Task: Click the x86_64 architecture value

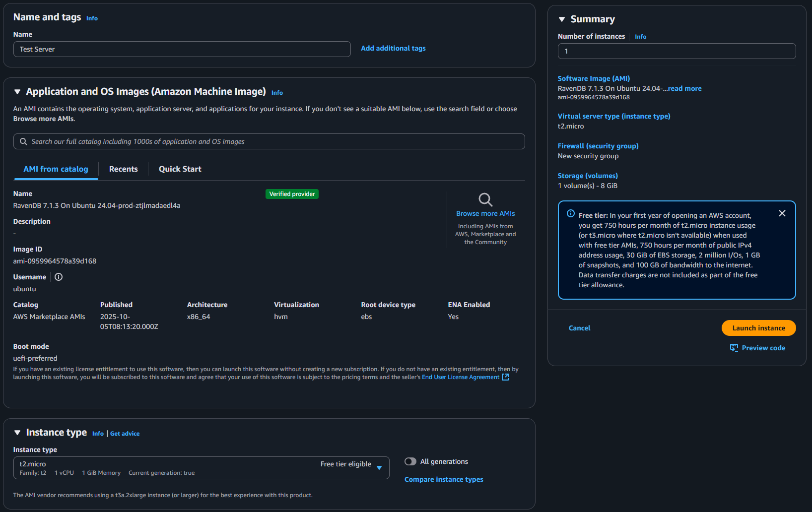Action: click(x=199, y=317)
